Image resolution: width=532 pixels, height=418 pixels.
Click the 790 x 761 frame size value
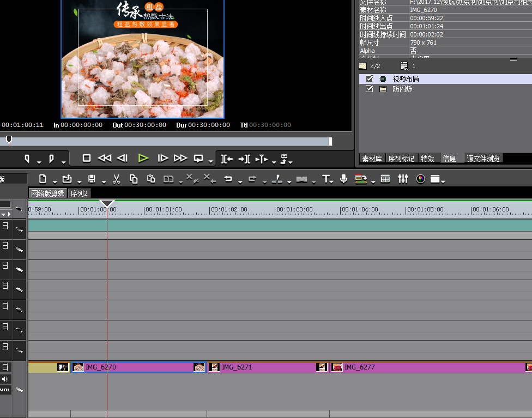[x=423, y=43]
